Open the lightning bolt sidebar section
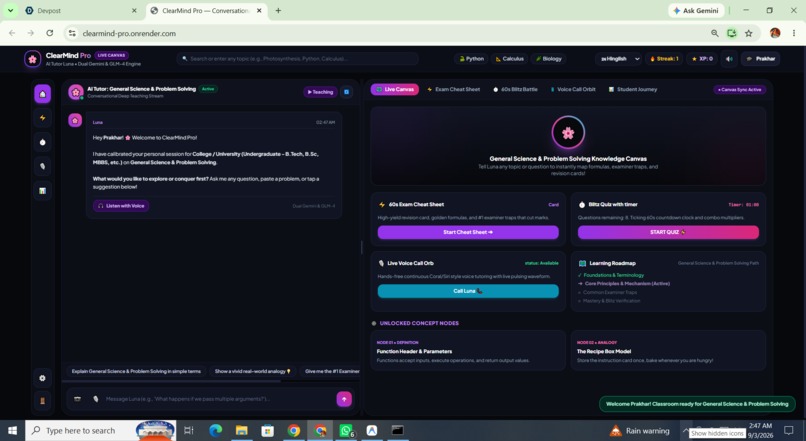This screenshot has width=806, height=441. pyautogui.click(x=43, y=118)
